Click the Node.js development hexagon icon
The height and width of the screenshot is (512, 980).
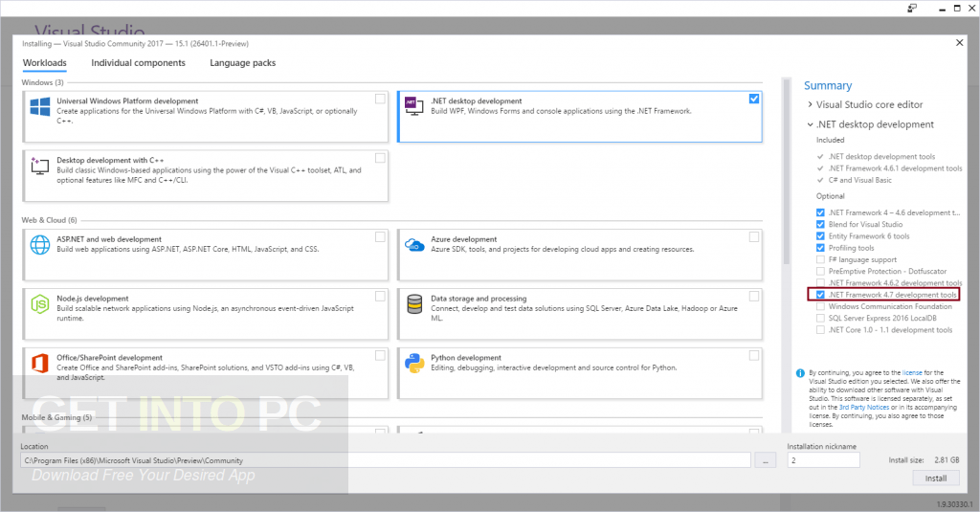(x=40, y=304)
